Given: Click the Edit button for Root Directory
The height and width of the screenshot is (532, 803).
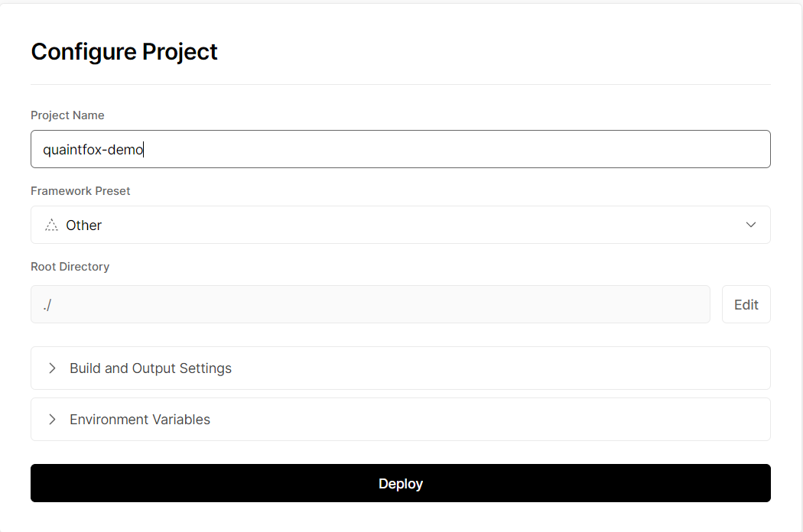Looking at the screenshot, I should coord(746,304).
